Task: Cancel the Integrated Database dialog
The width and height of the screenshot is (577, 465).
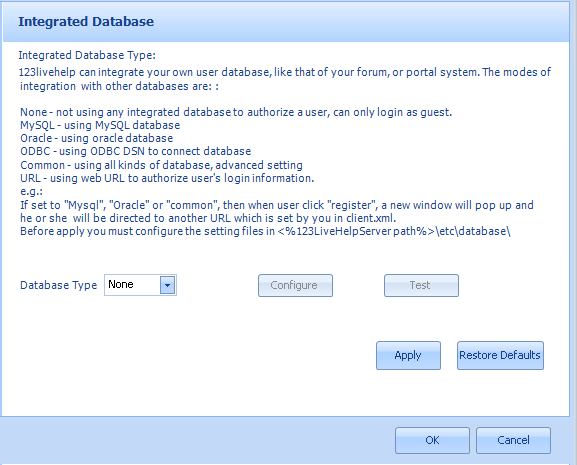Action: [513, 440]
